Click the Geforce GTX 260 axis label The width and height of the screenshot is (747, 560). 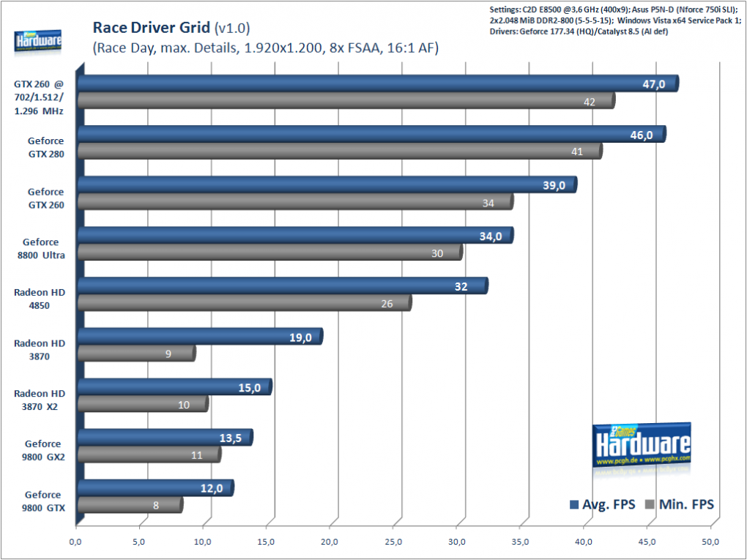pos(45,198)
